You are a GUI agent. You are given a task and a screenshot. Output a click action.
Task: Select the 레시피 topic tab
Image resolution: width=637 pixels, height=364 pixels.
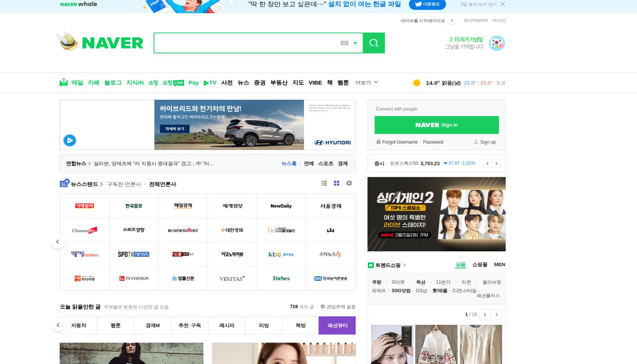click(227, 326)
